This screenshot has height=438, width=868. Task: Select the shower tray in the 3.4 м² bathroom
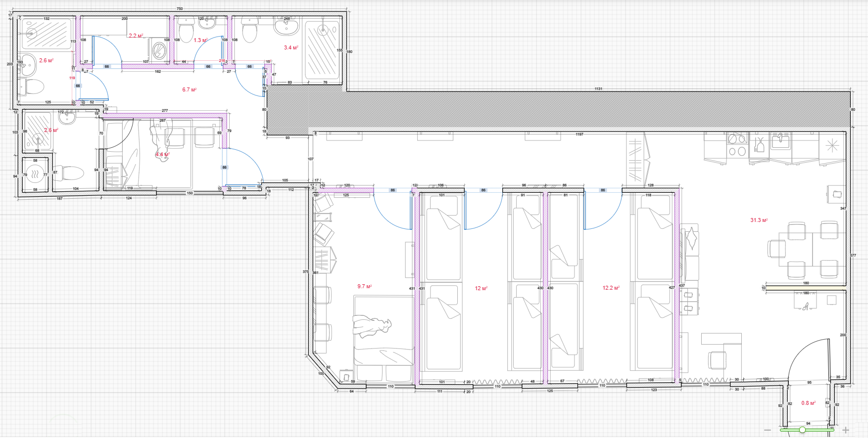pos(322,49)
